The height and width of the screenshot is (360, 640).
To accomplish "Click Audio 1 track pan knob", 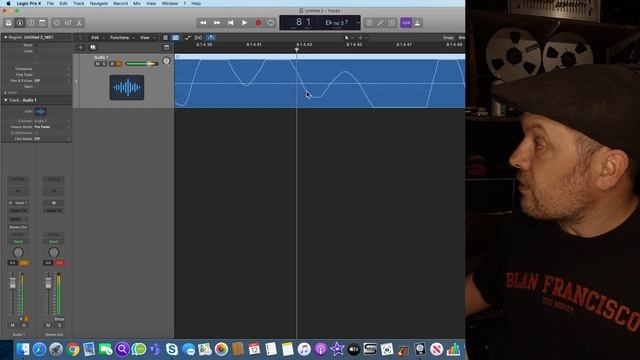I will (x=166, y=61).
